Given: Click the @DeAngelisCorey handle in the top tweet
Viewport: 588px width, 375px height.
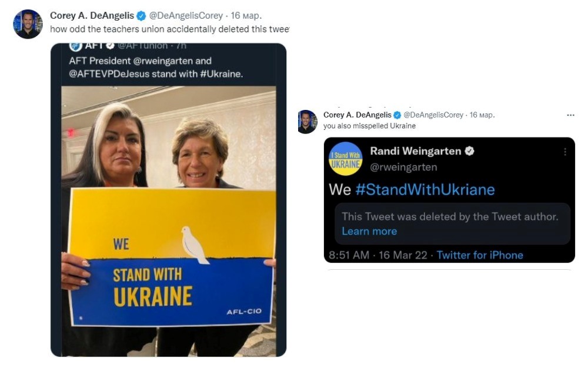Looking at the screenshot, I should (186, 16).
